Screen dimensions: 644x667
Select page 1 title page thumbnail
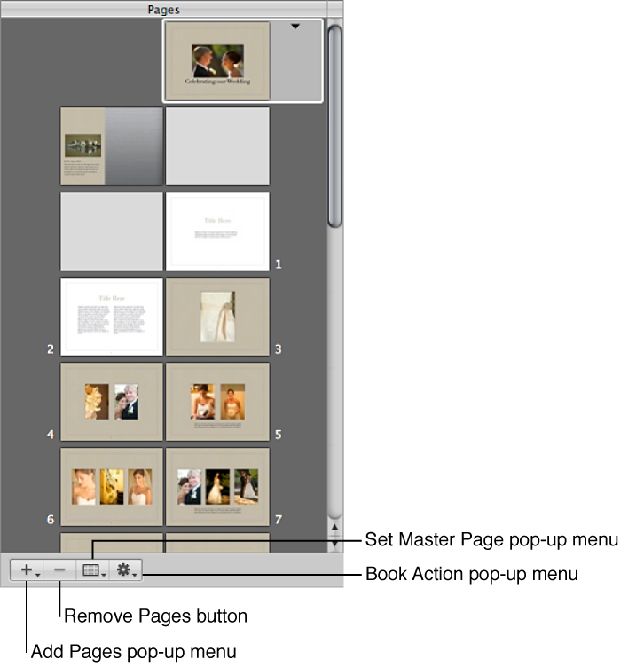pos(217,231)
